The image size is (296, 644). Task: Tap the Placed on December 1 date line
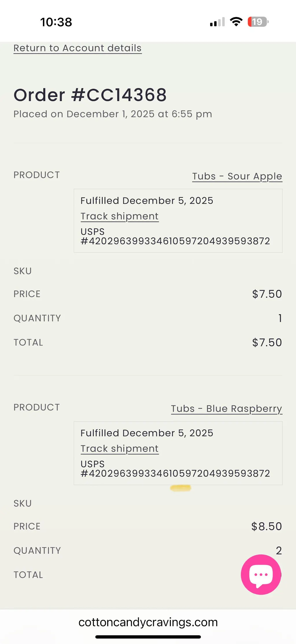pos(113,114)
